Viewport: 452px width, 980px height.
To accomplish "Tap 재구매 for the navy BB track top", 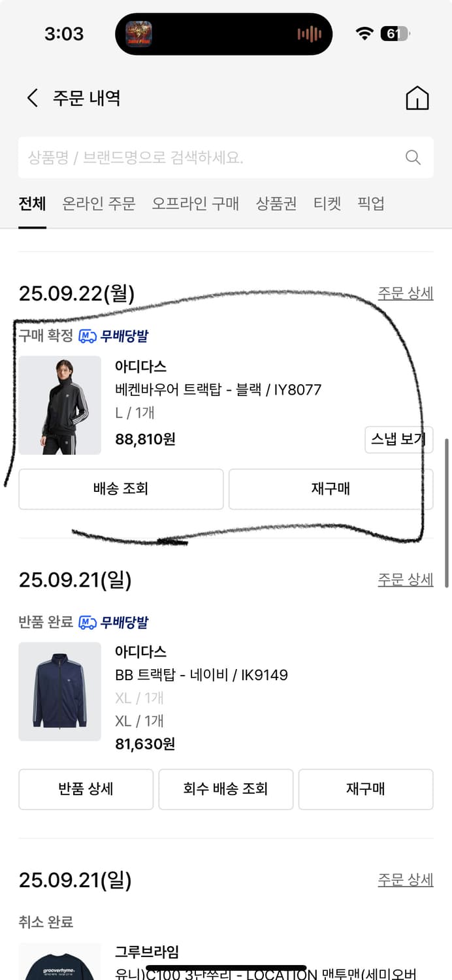I will (366, 789).
